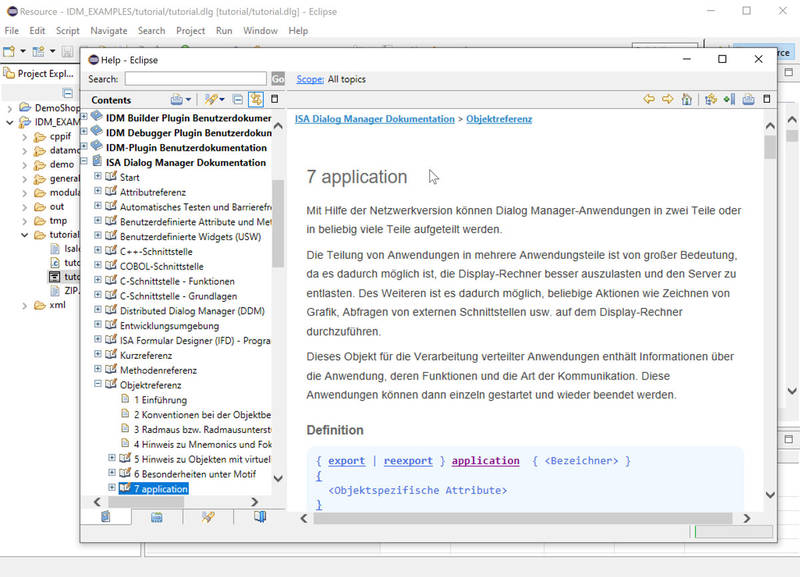Viewport: 800px width, 577px height.
Task: Click the Eclipse logo in Help title bar
Action: pyautogui.click(x=93, y=60)
